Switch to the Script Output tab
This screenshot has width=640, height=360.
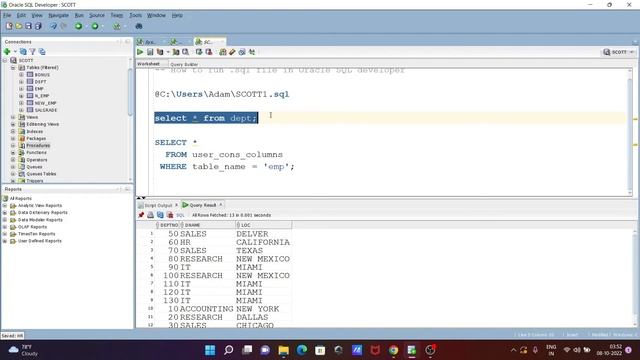click(158, 205)
